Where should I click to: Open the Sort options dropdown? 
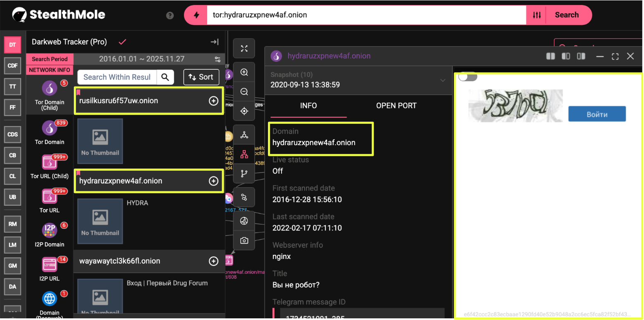pos(201,77)
